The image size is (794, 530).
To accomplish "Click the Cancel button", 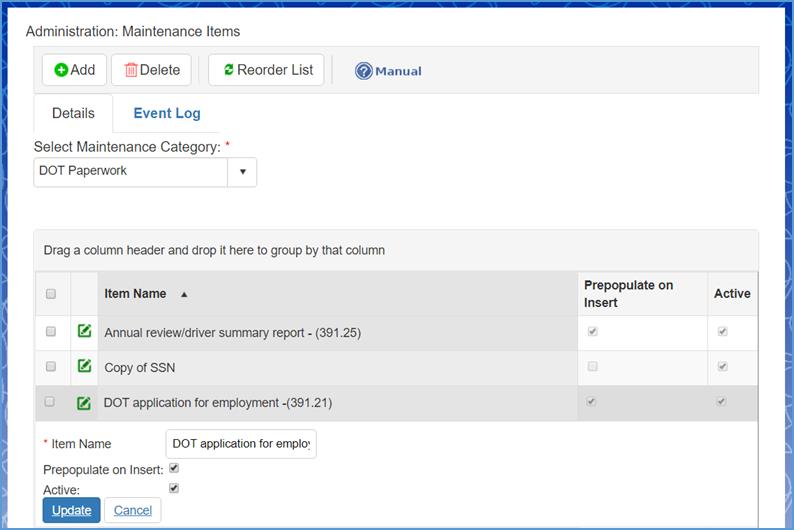I will point(133,510).
